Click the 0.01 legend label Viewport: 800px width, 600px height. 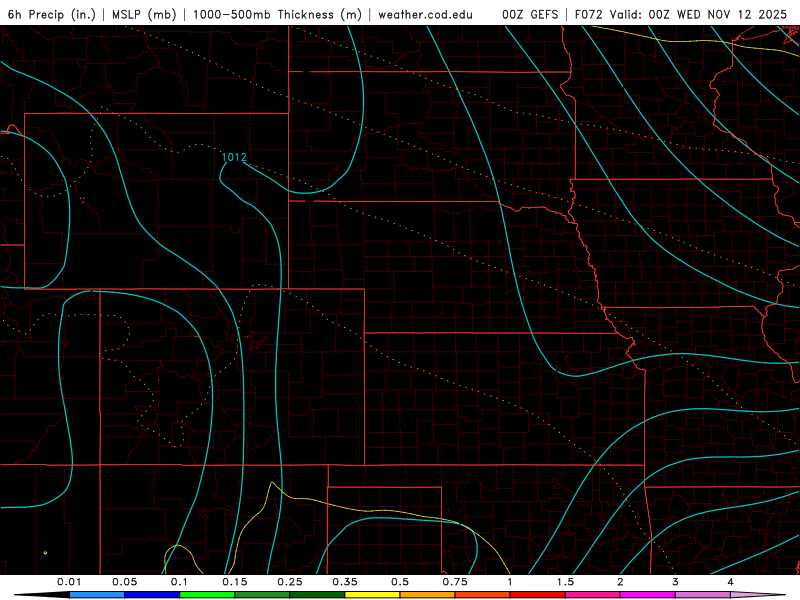click(x=69, y=582)
